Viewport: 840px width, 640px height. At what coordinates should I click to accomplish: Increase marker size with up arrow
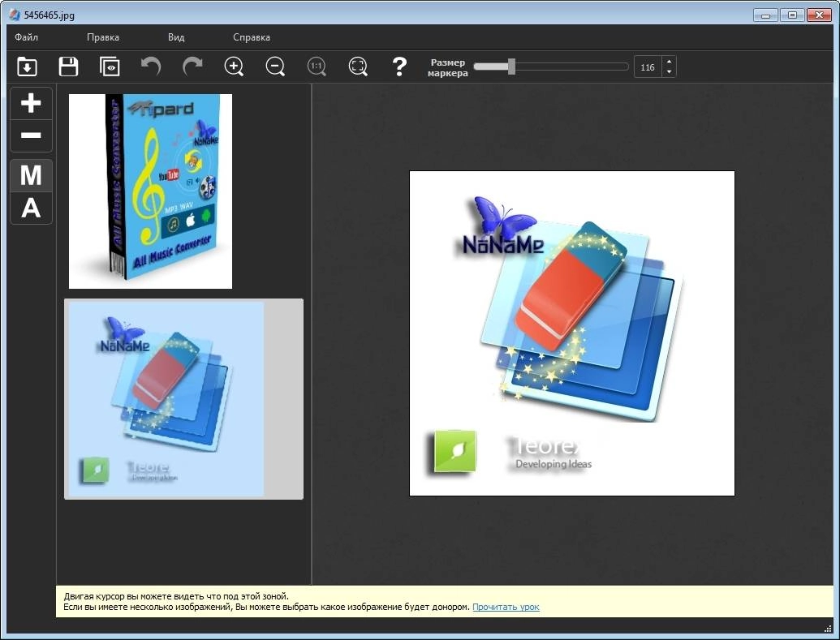669,62
